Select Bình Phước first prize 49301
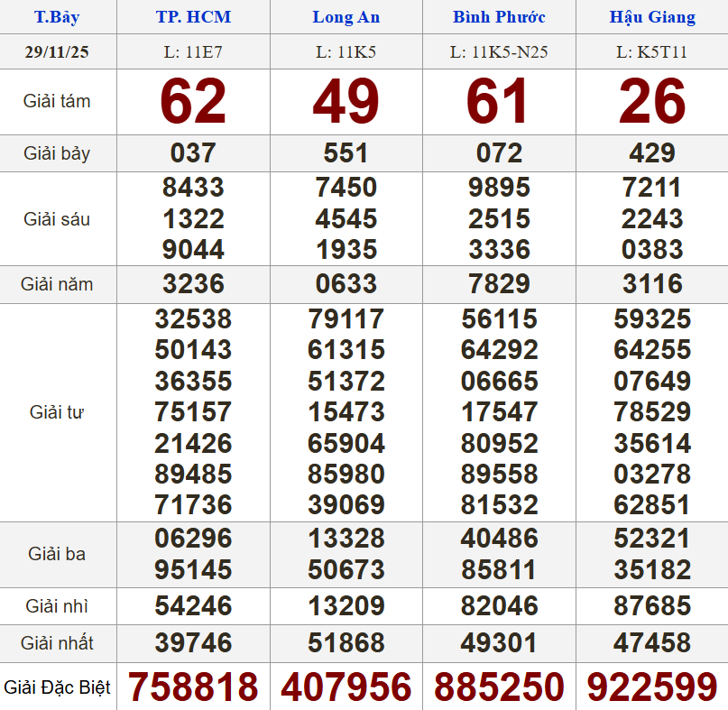Viewport: 728px width, 710px height. tap(499, 643)
